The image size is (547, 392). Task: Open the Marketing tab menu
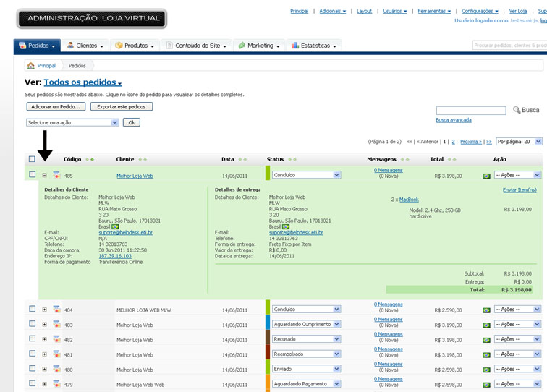click(259, 46)
